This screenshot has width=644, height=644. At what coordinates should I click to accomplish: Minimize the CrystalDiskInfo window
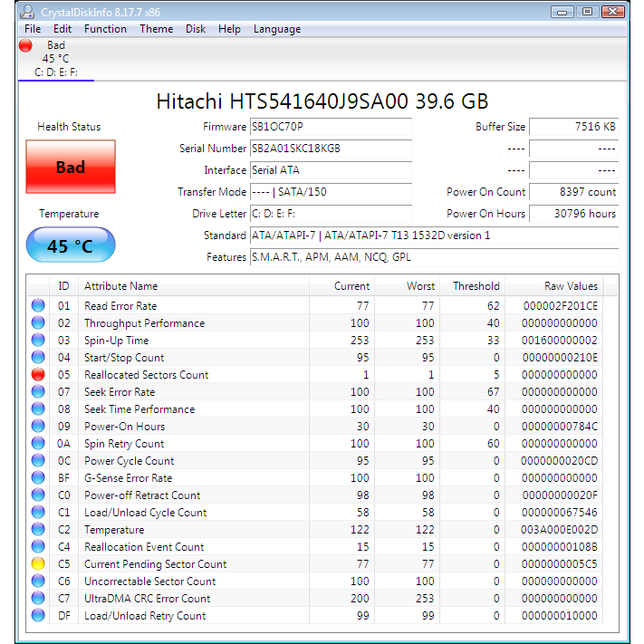[x=562, y=12]
